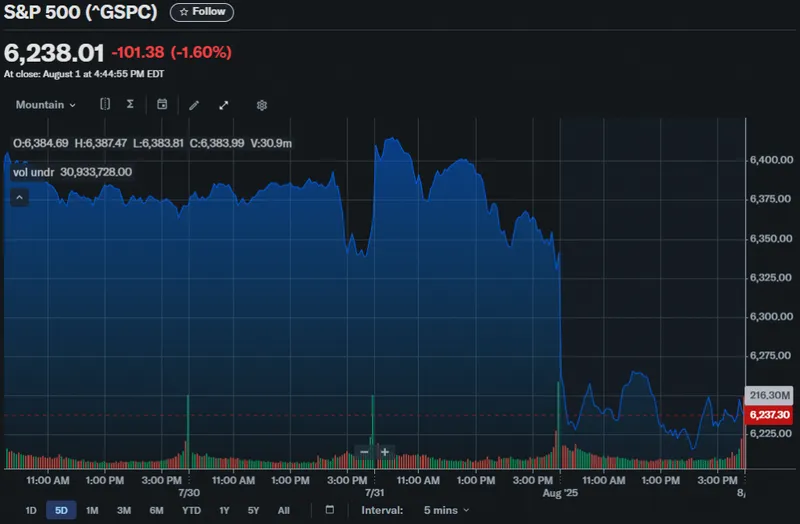
Task: Select the pencil drawing tool
Action: pyautogui.click(x=194, y=105)
